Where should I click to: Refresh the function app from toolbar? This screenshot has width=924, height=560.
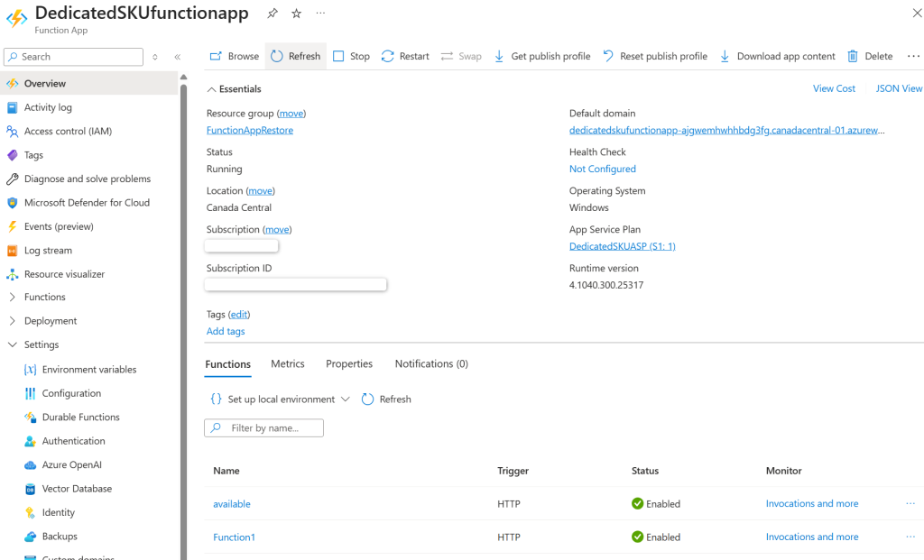click(296, 56)
